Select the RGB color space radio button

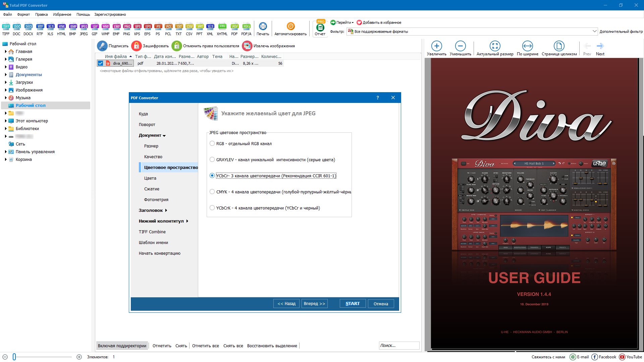212,143
